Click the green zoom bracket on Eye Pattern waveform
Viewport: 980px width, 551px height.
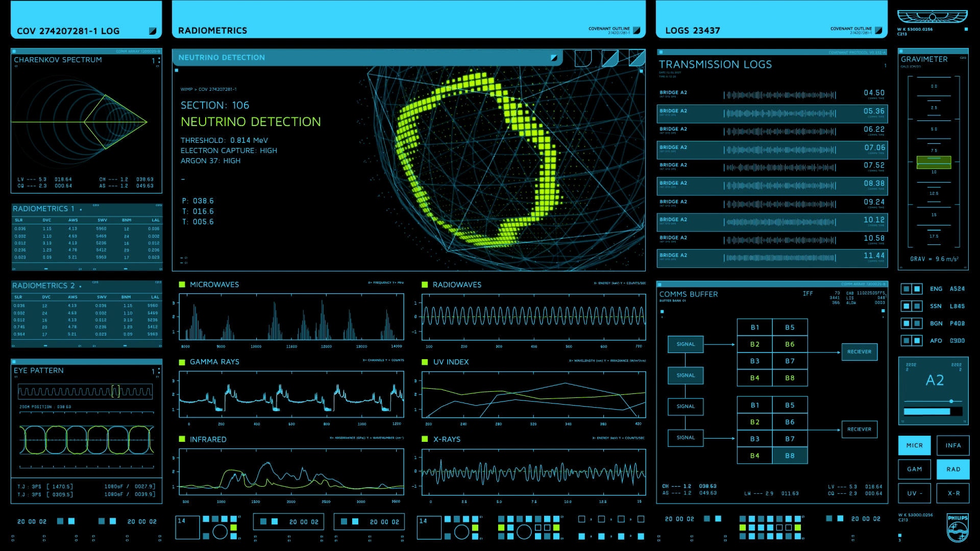115,391
